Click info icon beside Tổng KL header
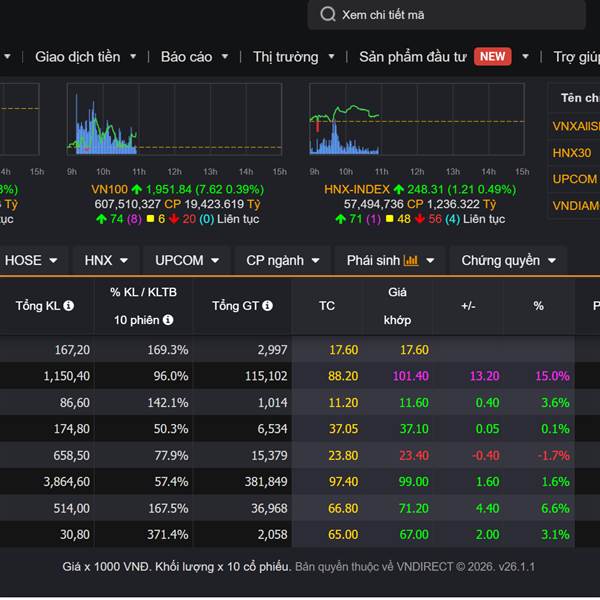The image size is (600, 600). point(68,305)
